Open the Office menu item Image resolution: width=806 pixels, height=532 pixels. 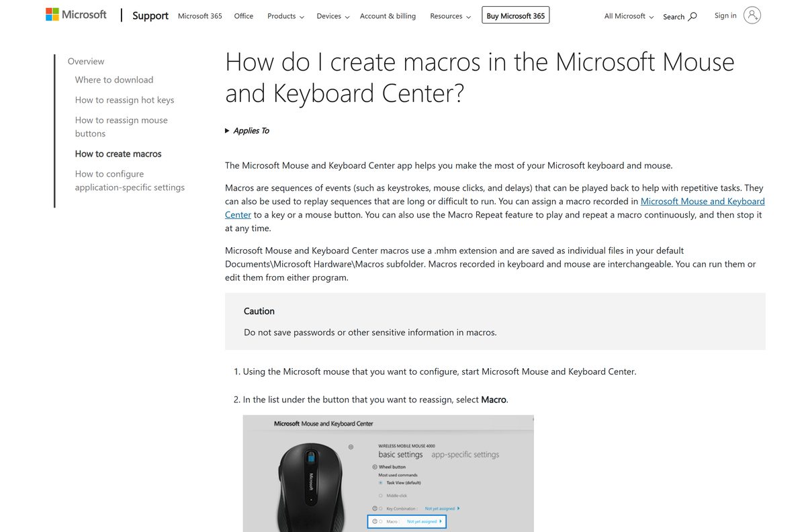click(x=244, y=16)
